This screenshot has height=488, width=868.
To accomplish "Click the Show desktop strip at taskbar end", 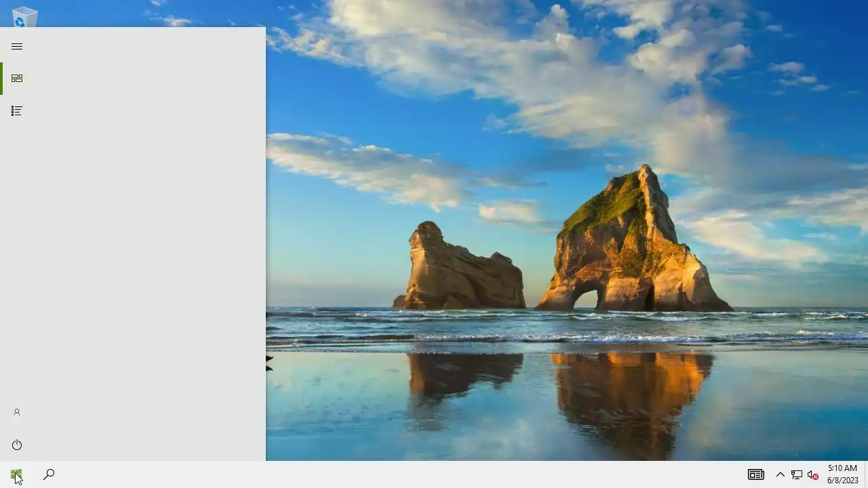I will click(x=866, y=474).
